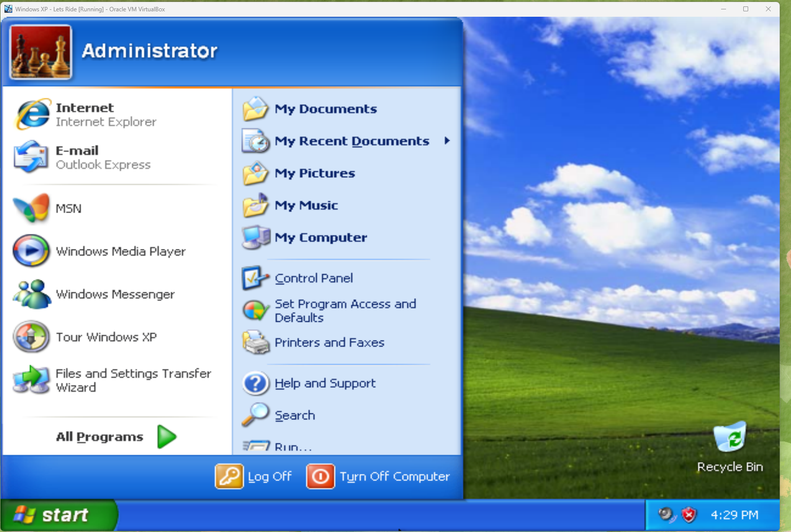The image size is (791, 532).
Task: Click the Windows Media Player icon
Action: pyautogui.click(x=32, y=251)
